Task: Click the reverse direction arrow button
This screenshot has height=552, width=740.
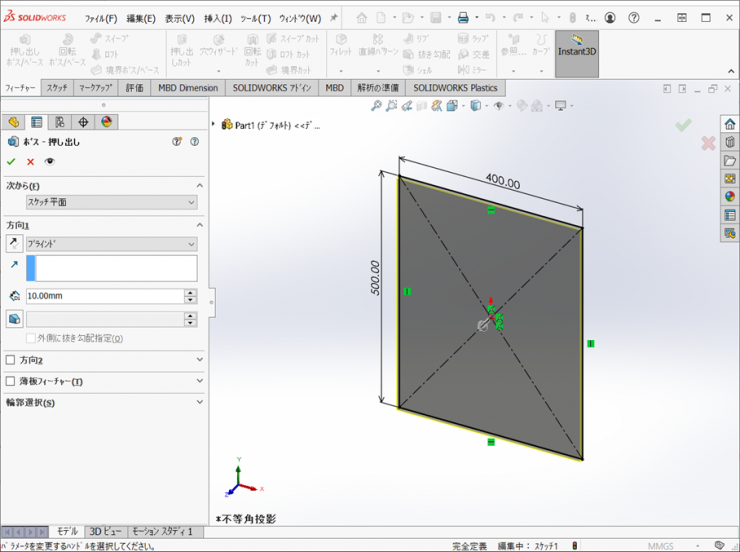Action: coord(14,243)
